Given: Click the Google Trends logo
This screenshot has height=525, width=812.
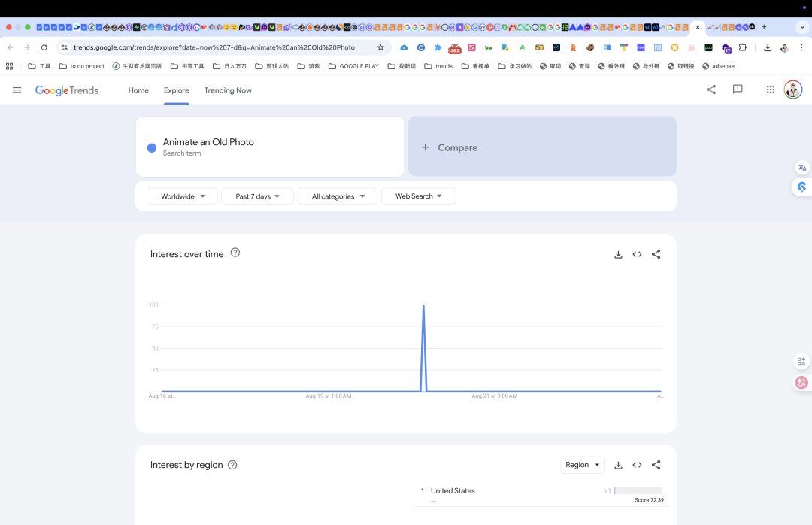Looking at the screenshot, I should click(67, 90).
